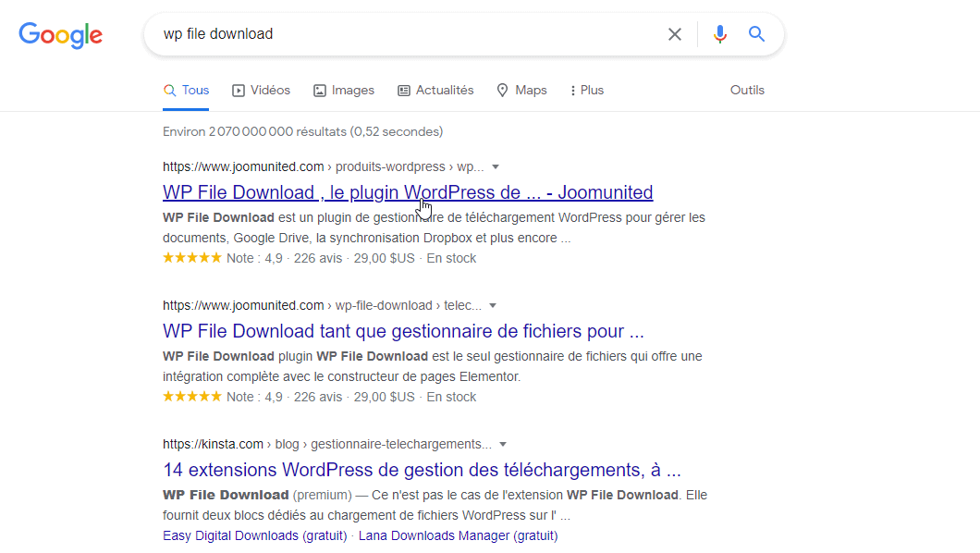Click the Environ 2 070 000 000 résultats text
Image resolution: width=980 pixels, height=553 pixels.
(x=303, y=132)
